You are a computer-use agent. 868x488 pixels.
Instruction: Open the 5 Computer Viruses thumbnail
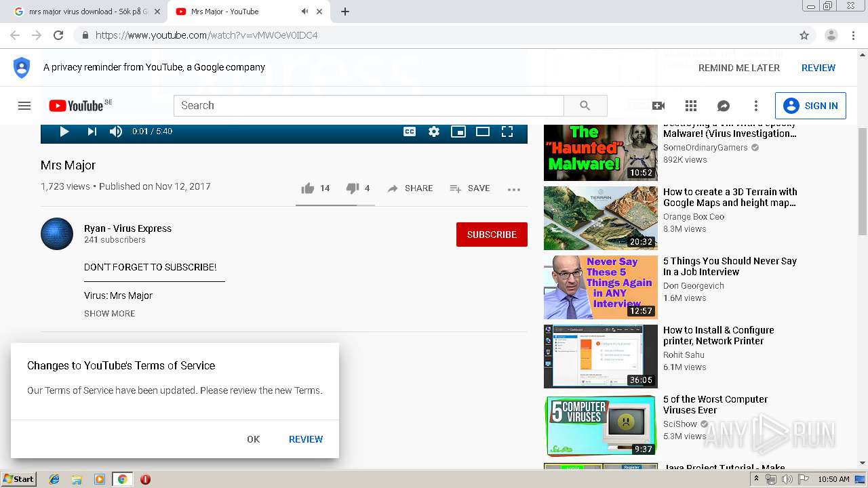click(x=601, y=426)
